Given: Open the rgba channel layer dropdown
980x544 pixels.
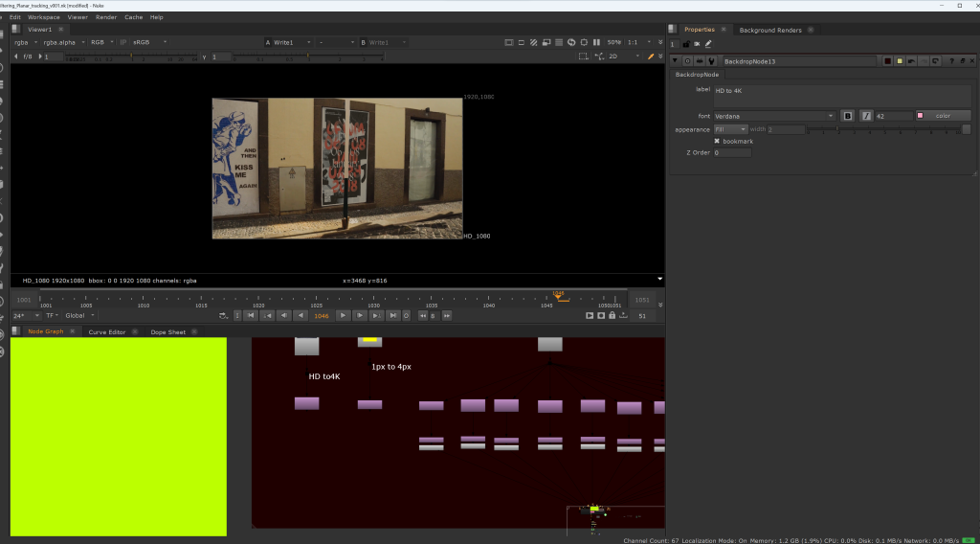Looking at the screenshot, I should pyautogui.click(x=26, y=42).
